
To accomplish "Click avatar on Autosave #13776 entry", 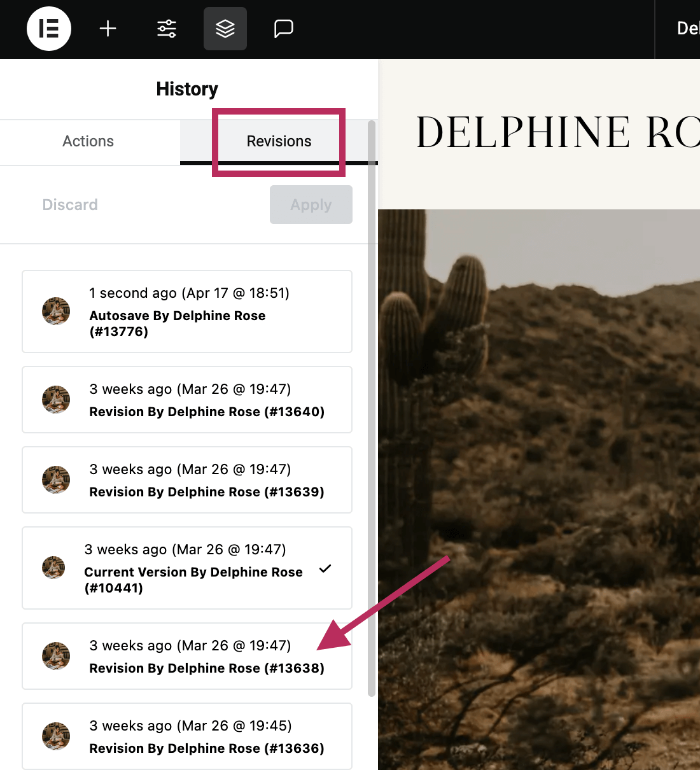I will [x=56, y=311].
